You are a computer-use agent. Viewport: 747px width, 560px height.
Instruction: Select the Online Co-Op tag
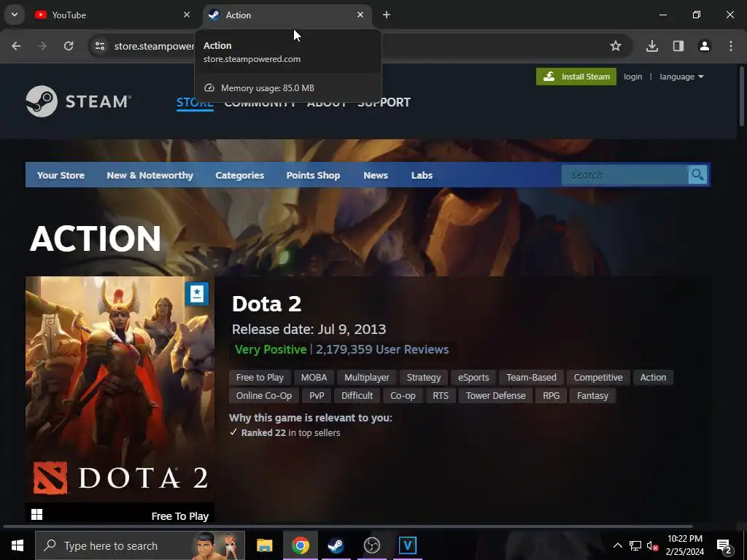click(x=264, y=396)
